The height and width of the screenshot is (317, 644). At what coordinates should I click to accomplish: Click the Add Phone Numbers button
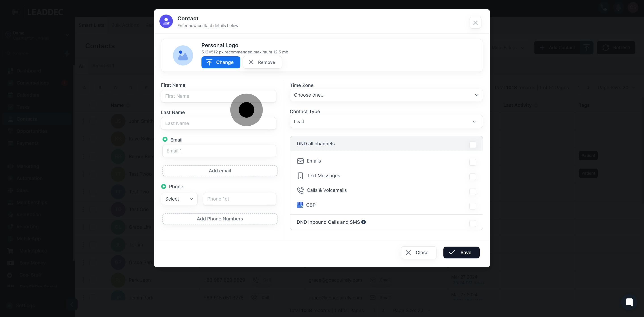tap(220, 219)
